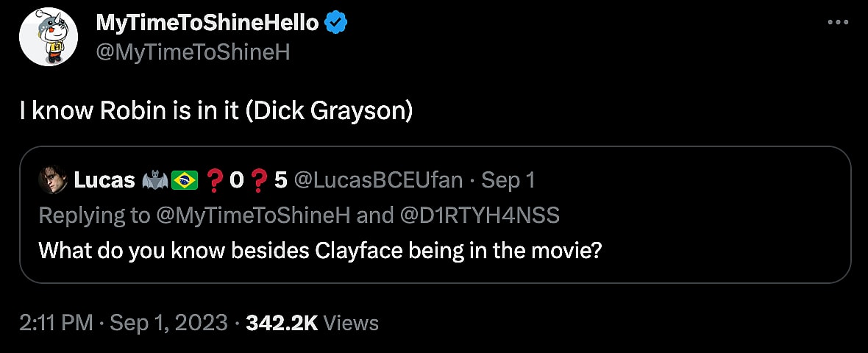Image resolution: width=868 pixels, height=353 pixels.
Task: Click the @LucasBCEUfan handle
Action: coord(379,180)
